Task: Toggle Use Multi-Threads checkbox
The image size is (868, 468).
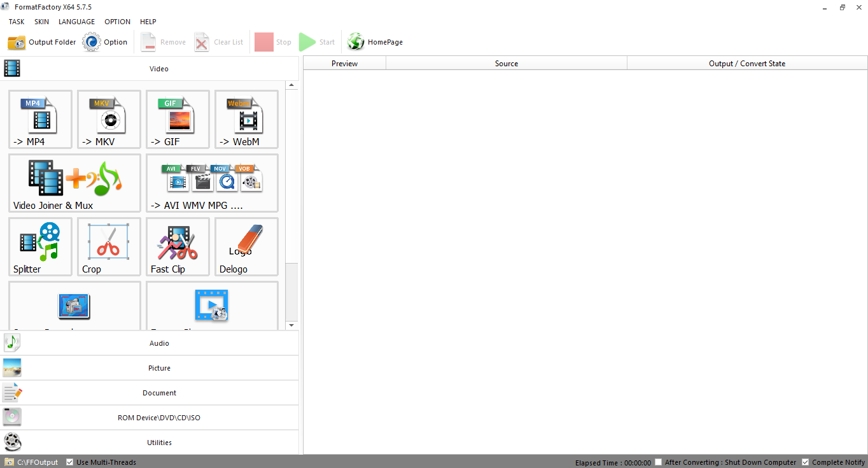Action: click(x=70, y=462)
